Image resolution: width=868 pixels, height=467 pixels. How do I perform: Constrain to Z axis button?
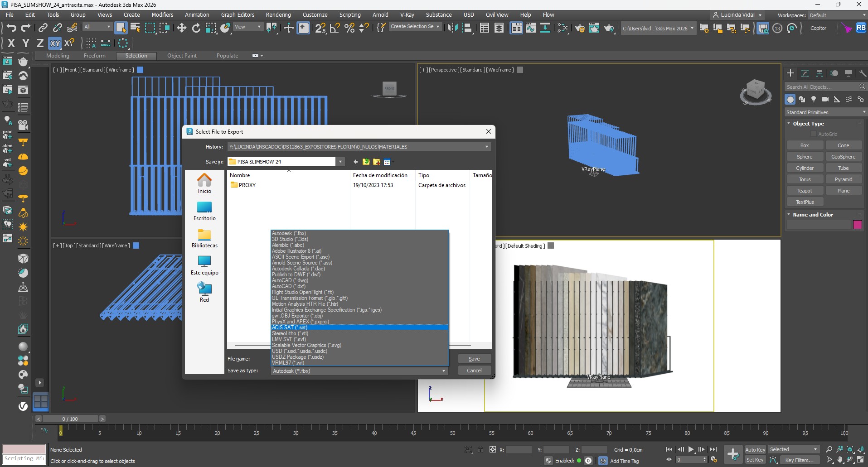pyautogui.click(x=40, y=43)
